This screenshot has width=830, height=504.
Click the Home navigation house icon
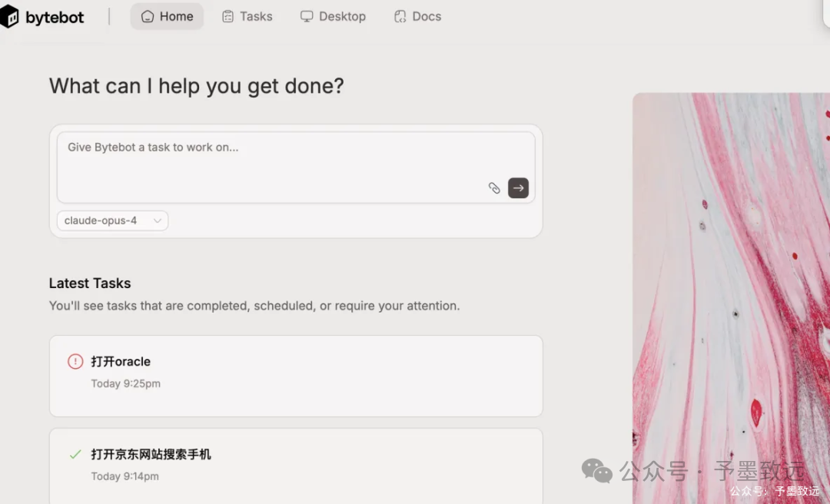[x=146, y=15]
